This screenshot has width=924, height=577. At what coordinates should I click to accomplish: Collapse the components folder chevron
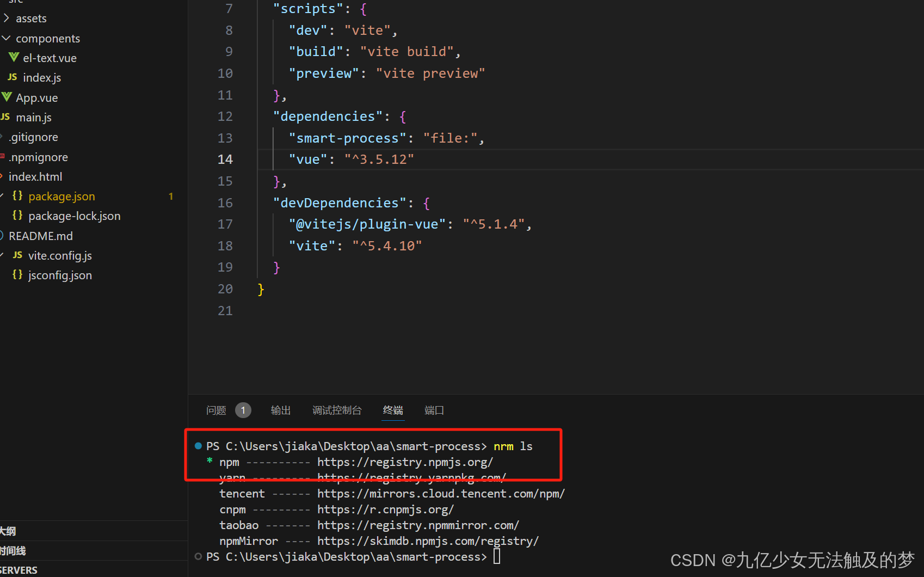(7, 38)
